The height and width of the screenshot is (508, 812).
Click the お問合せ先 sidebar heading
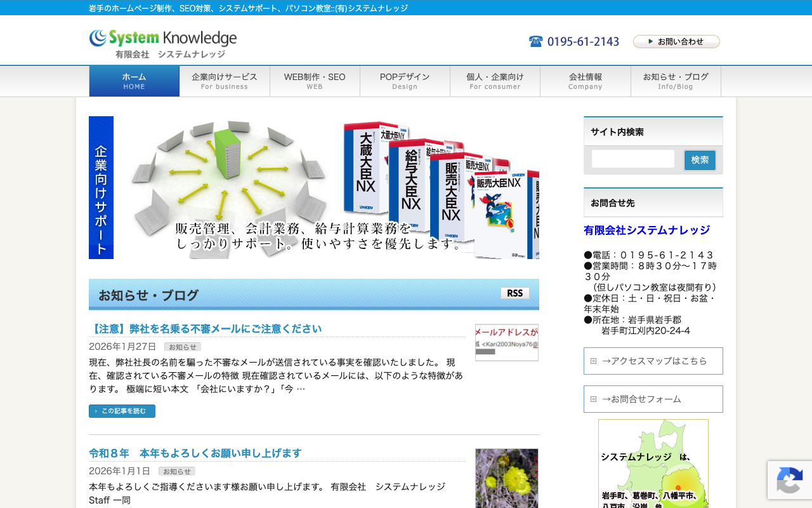653,203
